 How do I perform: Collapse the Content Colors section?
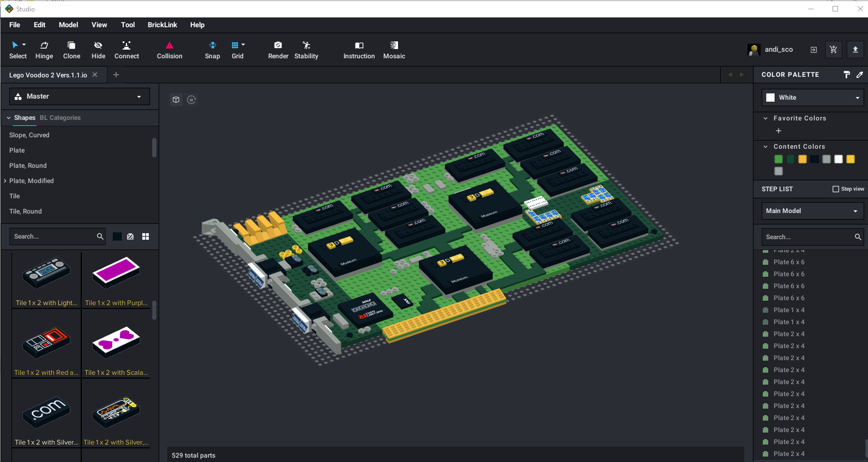[x=765, y=147]
